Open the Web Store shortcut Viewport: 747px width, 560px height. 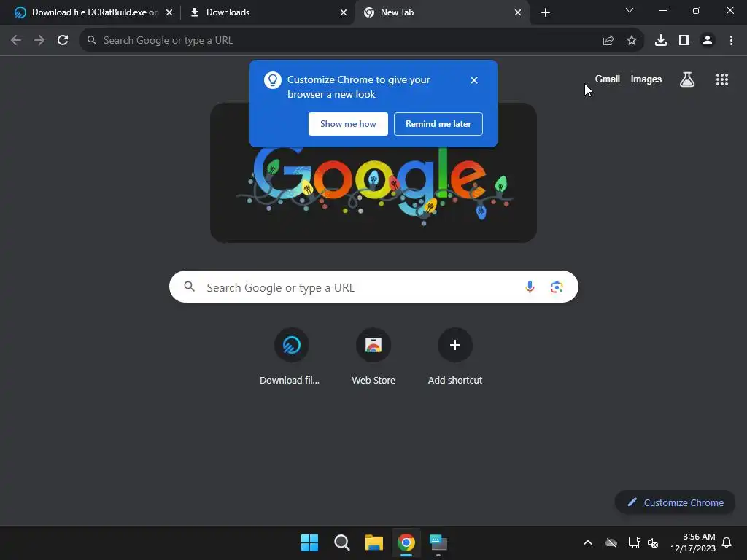pos(373,356)
